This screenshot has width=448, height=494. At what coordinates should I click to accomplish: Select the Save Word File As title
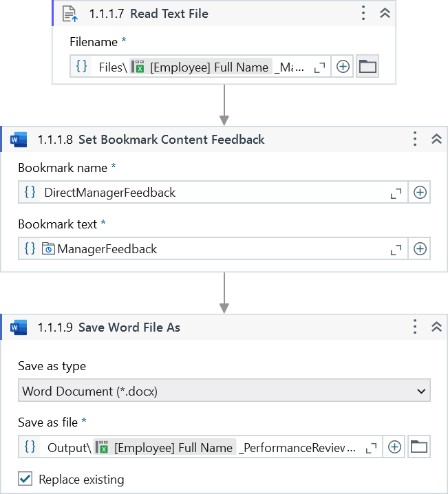(x=129, y=327)
